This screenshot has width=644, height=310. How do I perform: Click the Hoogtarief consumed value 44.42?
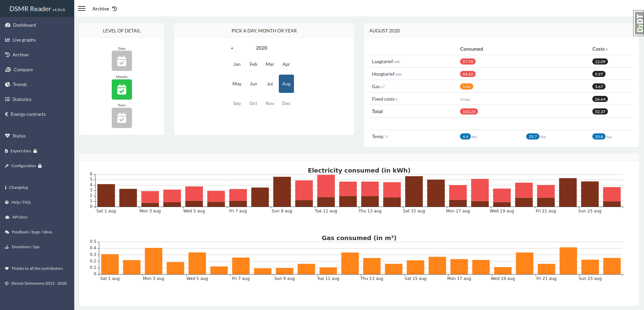tap(468, 74)
